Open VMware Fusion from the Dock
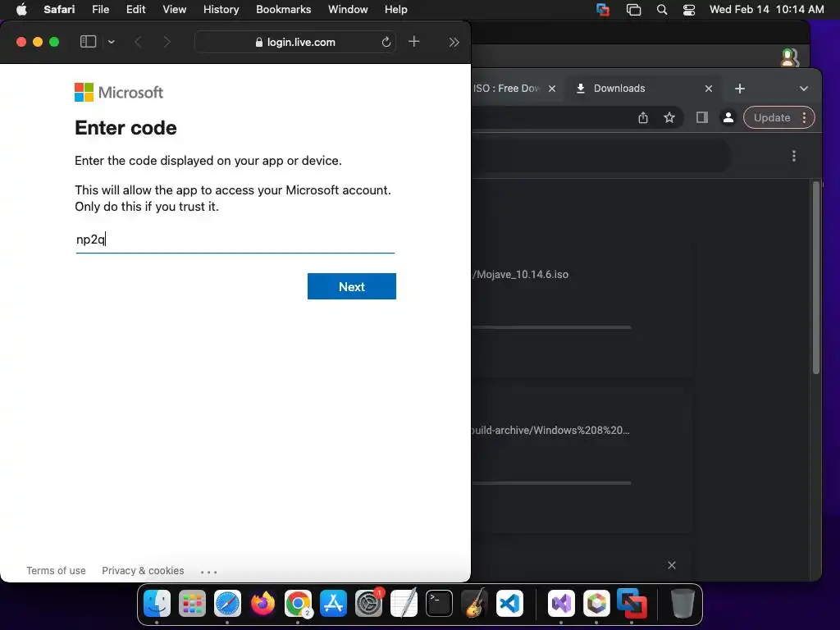The image size is (840, 630). (632, 604)
